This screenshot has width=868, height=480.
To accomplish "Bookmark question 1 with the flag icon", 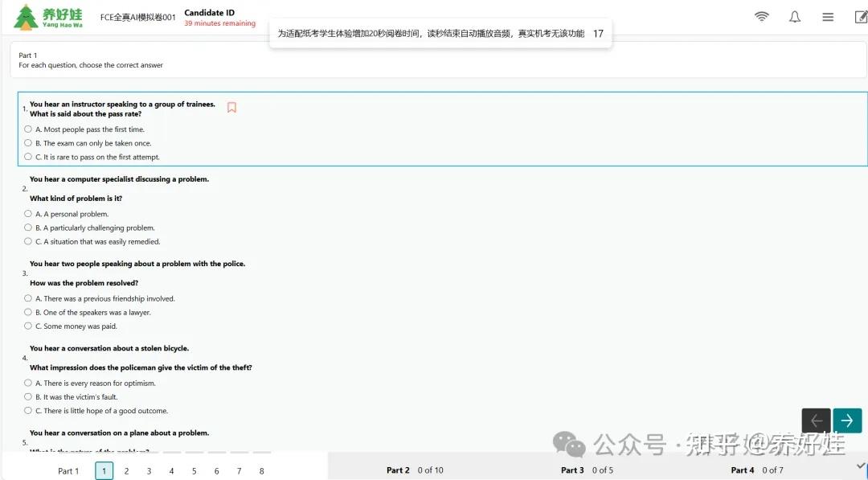I will (x=231, y=106).
